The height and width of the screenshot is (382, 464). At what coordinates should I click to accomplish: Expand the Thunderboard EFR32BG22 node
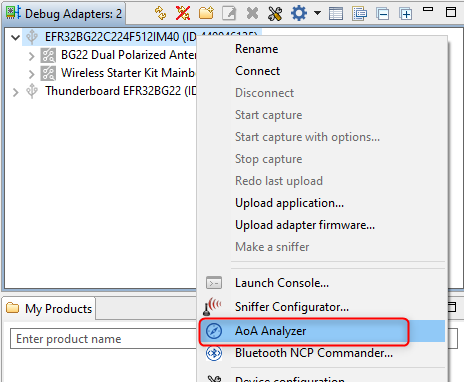pos(15,92)
